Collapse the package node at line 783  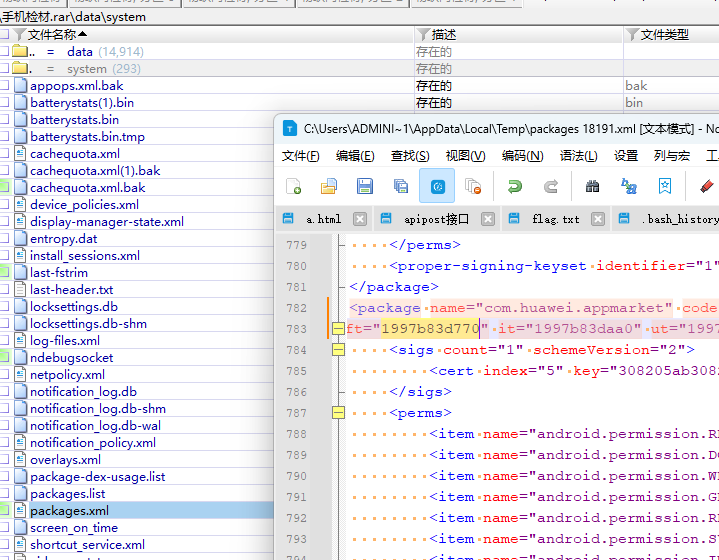pyautogui.click(x=338, y=329)
